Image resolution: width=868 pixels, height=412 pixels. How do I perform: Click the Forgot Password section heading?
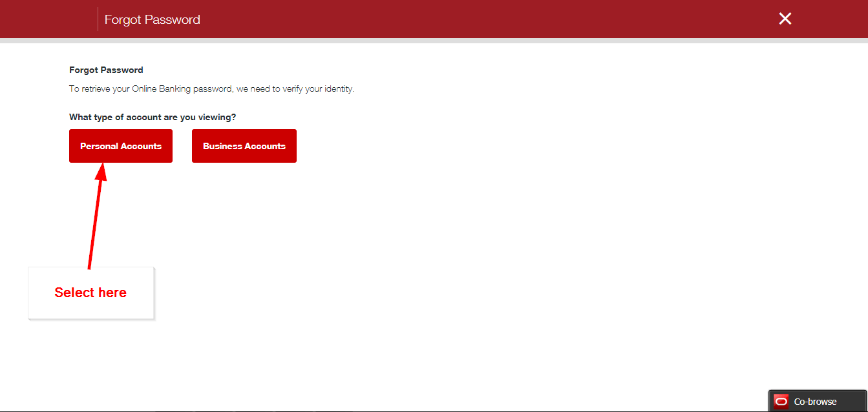coord(106,70)
